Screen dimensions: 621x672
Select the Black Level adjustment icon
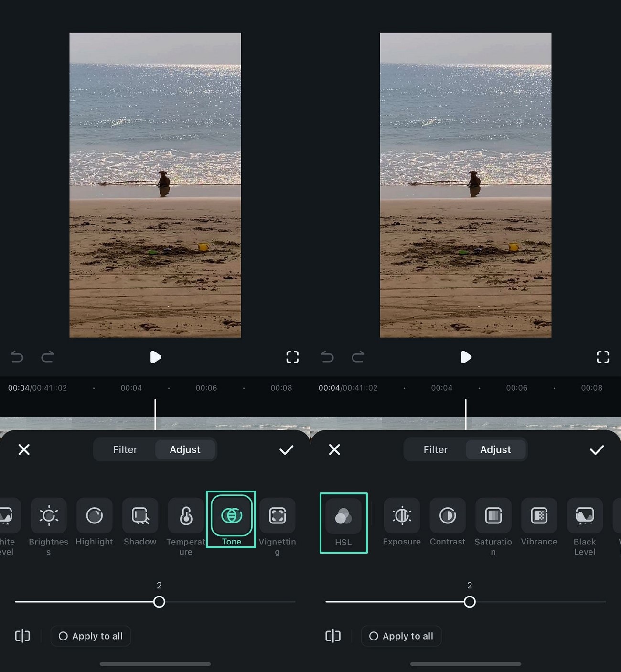585,516
